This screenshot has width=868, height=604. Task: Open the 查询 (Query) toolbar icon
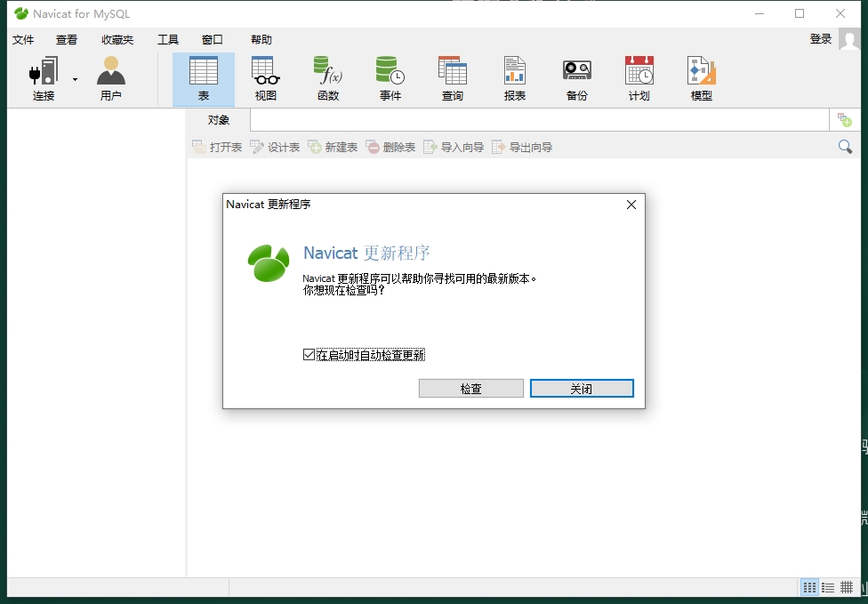tap(453, 71)
